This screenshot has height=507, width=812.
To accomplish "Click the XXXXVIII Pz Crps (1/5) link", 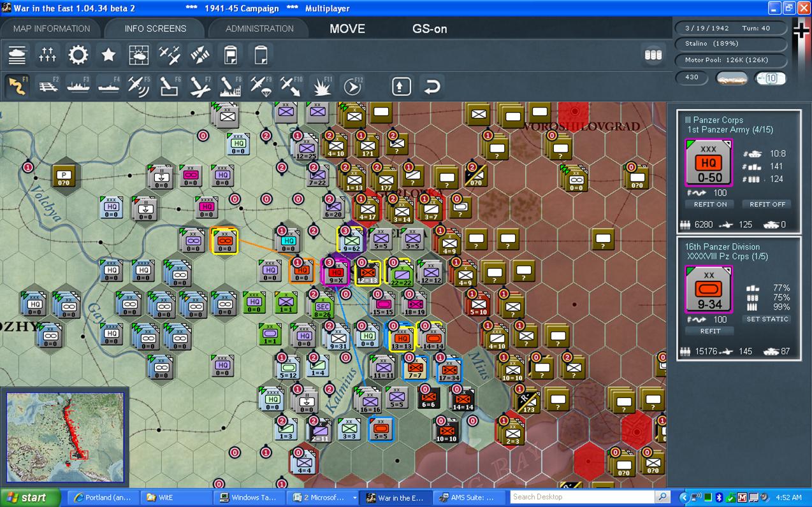I will 728,257.
